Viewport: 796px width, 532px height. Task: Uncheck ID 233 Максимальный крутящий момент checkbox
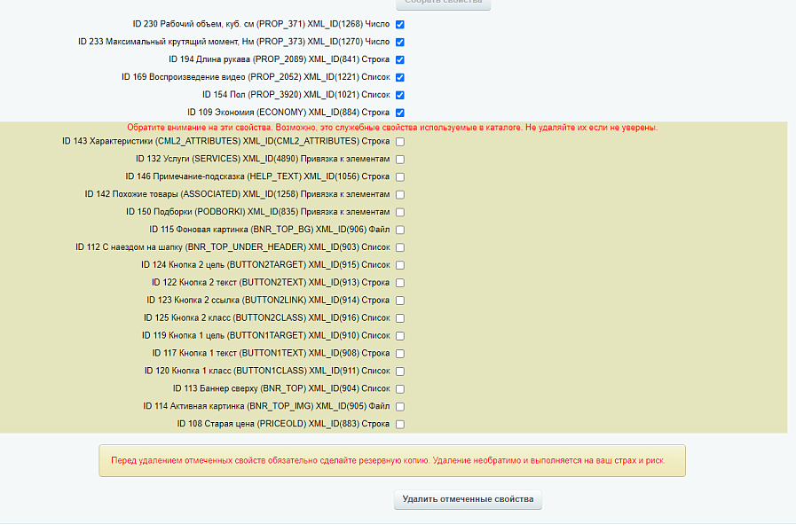point(400,42)
